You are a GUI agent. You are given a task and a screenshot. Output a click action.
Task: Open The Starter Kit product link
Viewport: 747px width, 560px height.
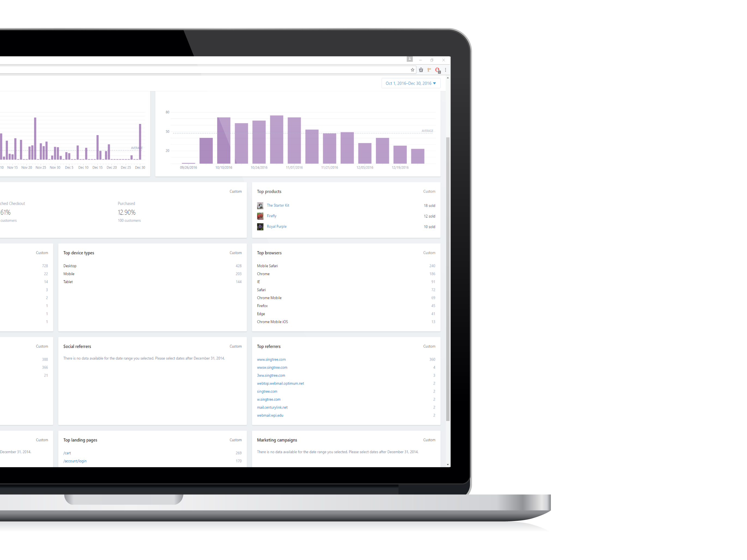[278, 205]
